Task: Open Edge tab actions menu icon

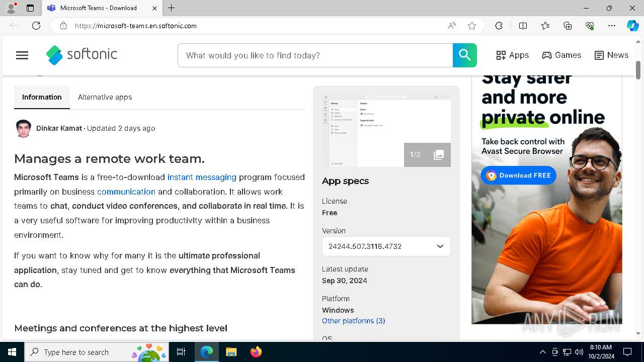Action: pos(30,8)
